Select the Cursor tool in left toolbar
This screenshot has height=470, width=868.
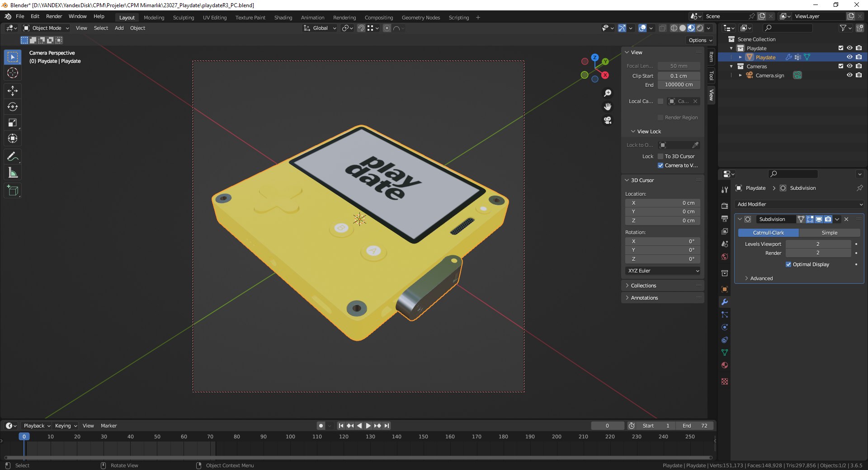[13, 73]
